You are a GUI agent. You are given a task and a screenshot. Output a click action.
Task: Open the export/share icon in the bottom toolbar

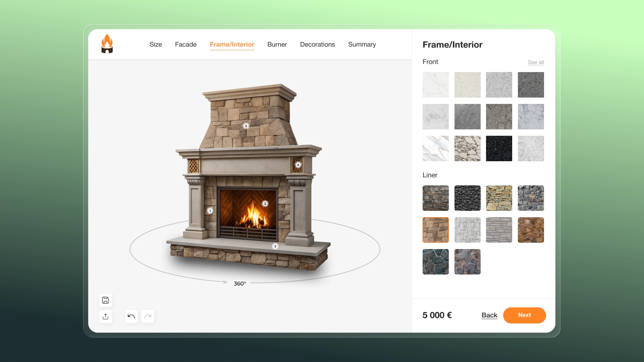106,316
